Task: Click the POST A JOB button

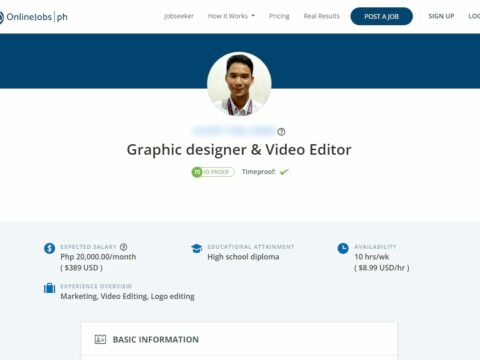Action: (x=381, y=16)
